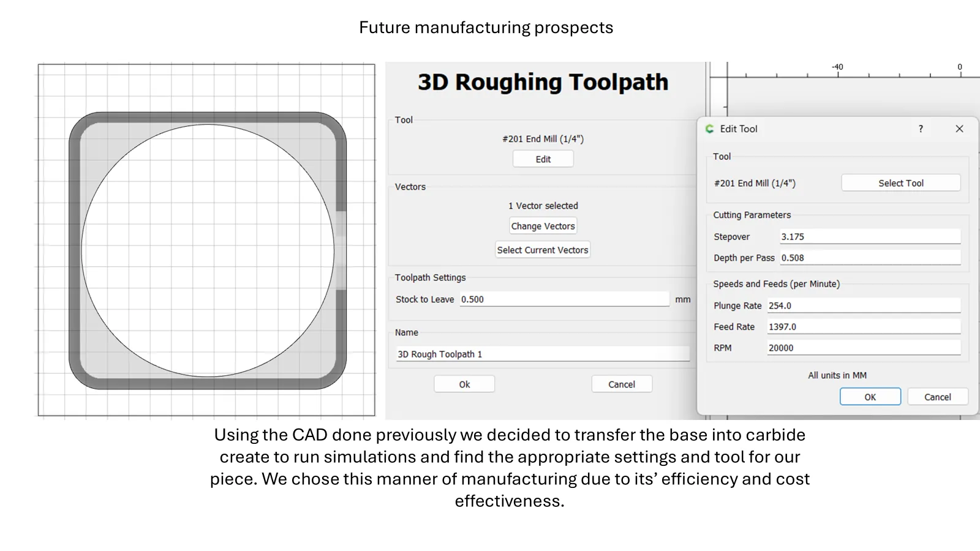Click the -40 mark on the horizontal ruler
This screenshot has width=980, height=551.
837,67
